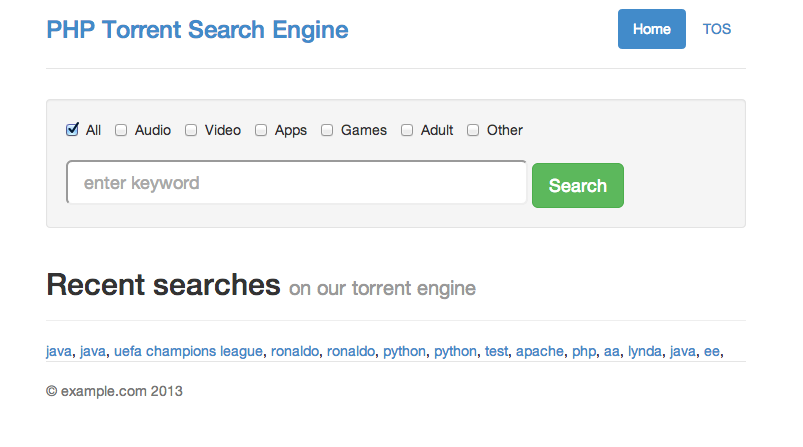Open the apache recent search link
This screenshot has height=447, width=803.
(x=540, y=352)
